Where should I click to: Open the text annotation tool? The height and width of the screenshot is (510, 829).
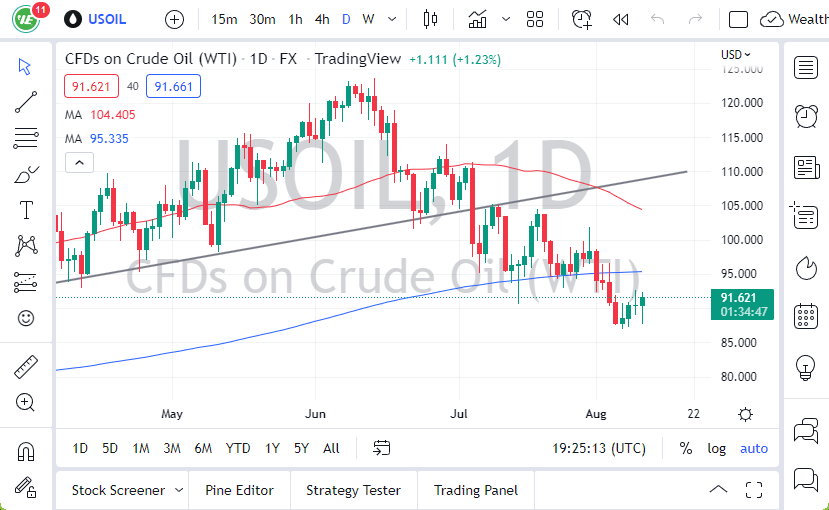coord(26,210)
